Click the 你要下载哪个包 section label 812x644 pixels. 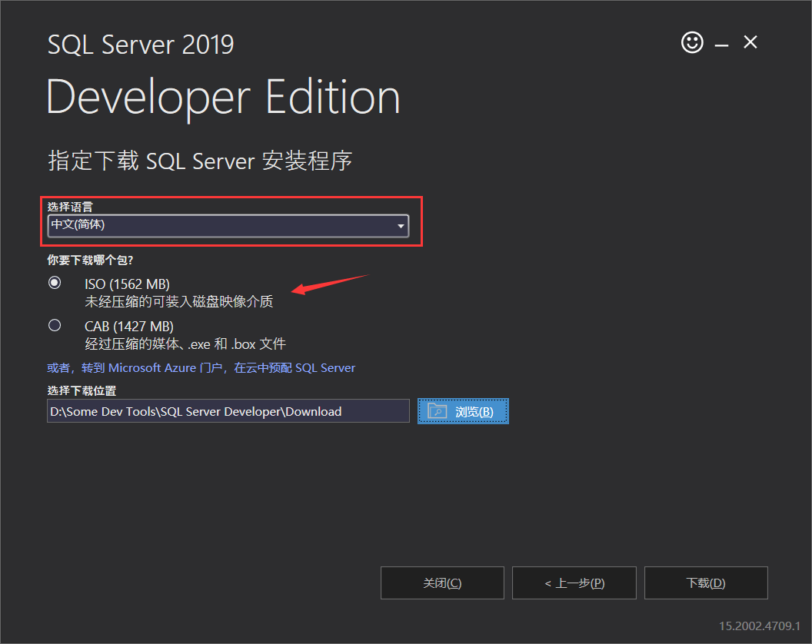click(90, 260)
